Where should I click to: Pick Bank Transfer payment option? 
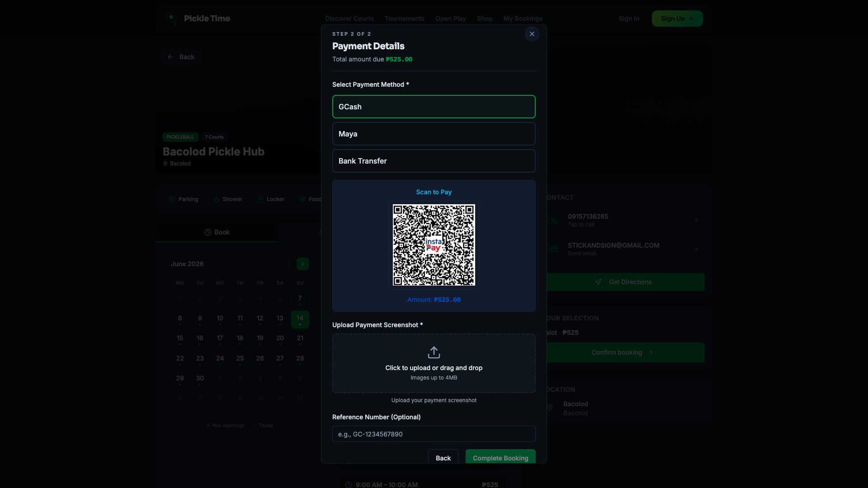(434, 161)
